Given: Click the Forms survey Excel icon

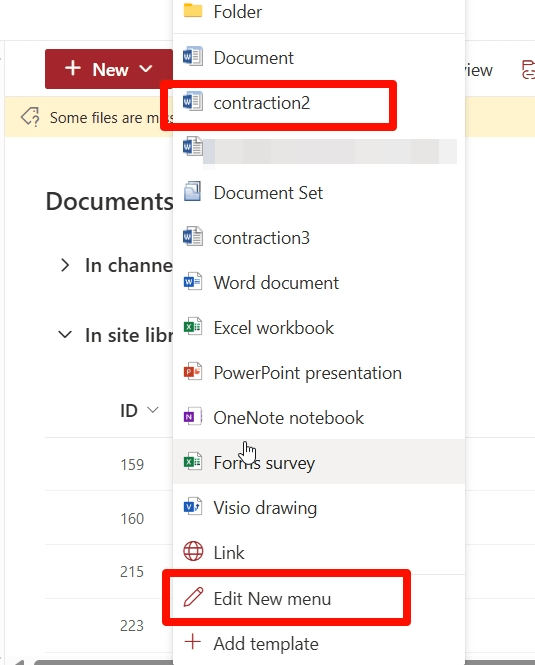Looking at the screenshot, I should (193, 461).
